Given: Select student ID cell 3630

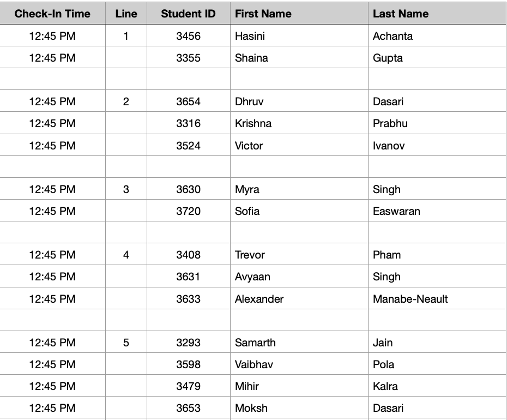Looking at the screenshot, I should (189, 189).
